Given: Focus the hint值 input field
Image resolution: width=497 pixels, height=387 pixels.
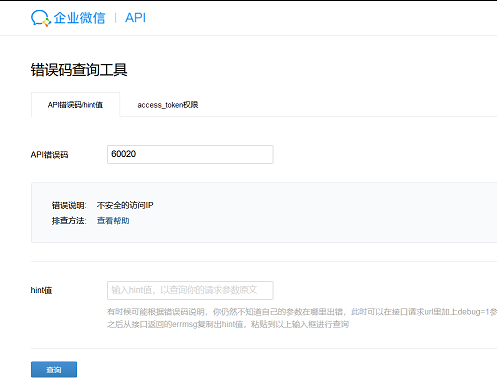Looking at the screenshot, I should tap(190, 290).
